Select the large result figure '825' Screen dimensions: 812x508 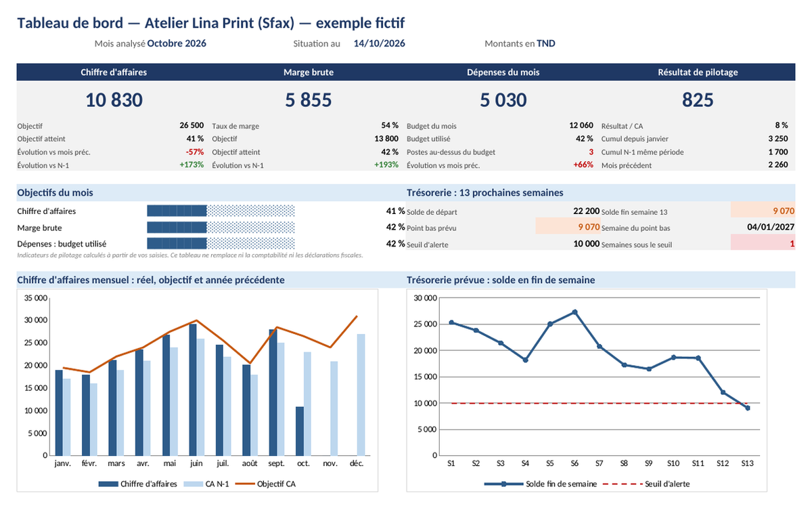tap(698, 100)
